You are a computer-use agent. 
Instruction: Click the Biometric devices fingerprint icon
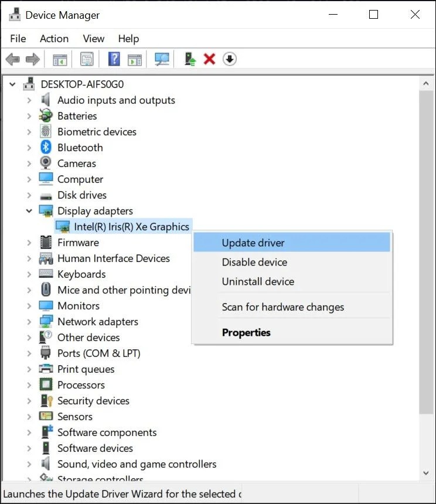[46, 131]
